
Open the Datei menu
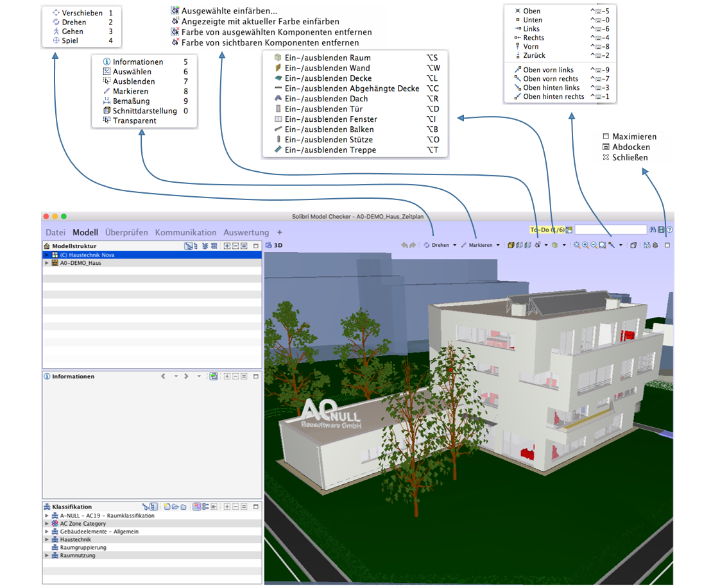56,233
